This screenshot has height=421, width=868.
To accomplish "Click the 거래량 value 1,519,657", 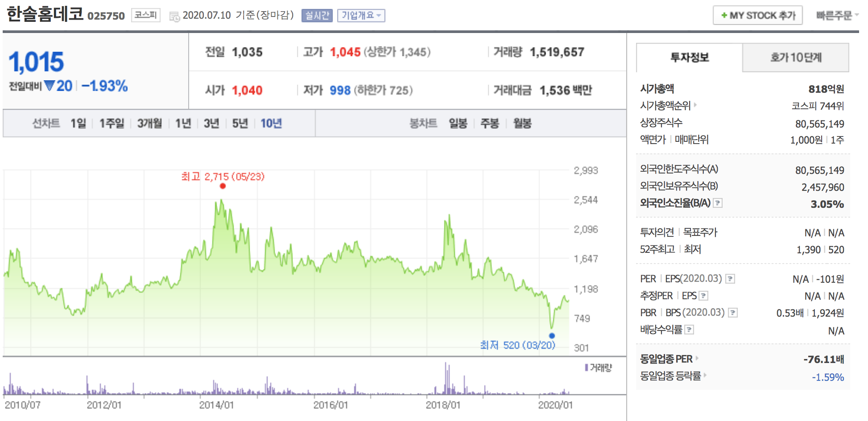I will click(557, 52).
